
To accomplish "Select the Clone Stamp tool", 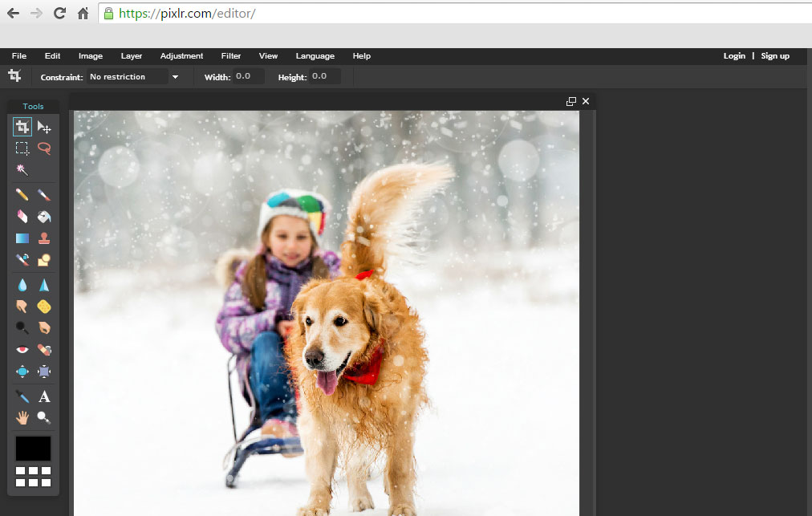I will [x=44, y=238].
